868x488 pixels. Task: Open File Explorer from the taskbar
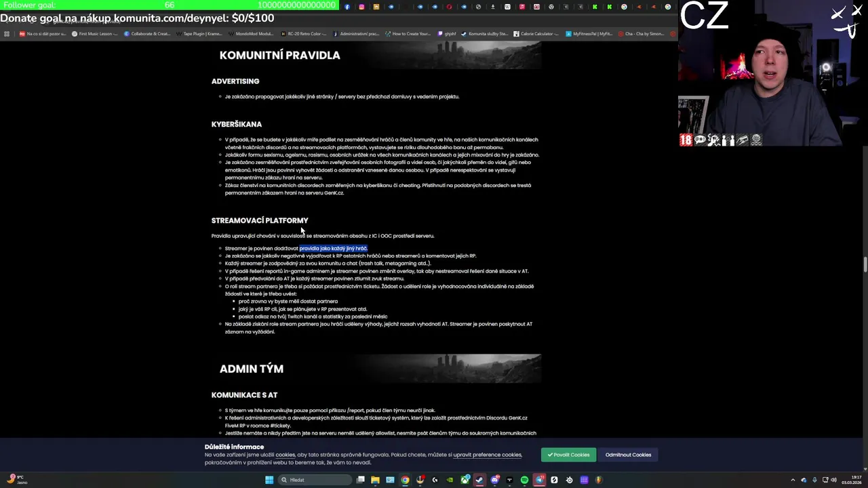click(375, 480)
